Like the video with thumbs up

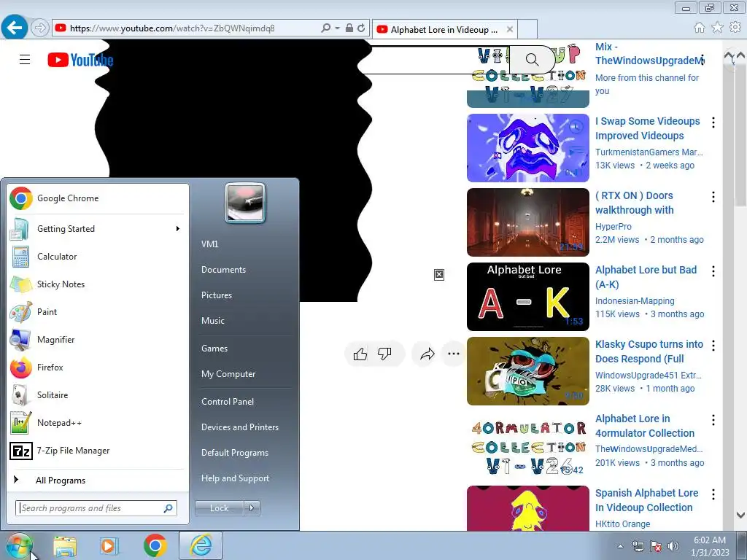[x=360, y=354]
